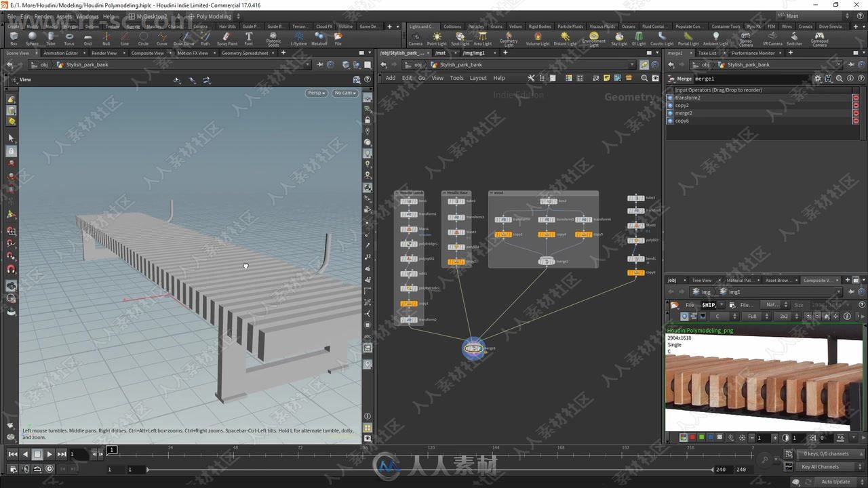Viewport: 868px width, 488px height.
Task: Remove the transform2 input from merge list
Action: [855, 98]
